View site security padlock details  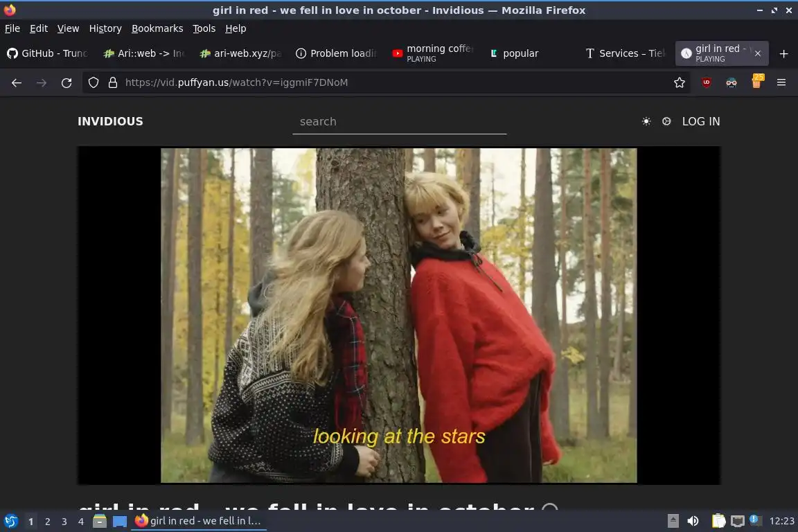(112, 82)
